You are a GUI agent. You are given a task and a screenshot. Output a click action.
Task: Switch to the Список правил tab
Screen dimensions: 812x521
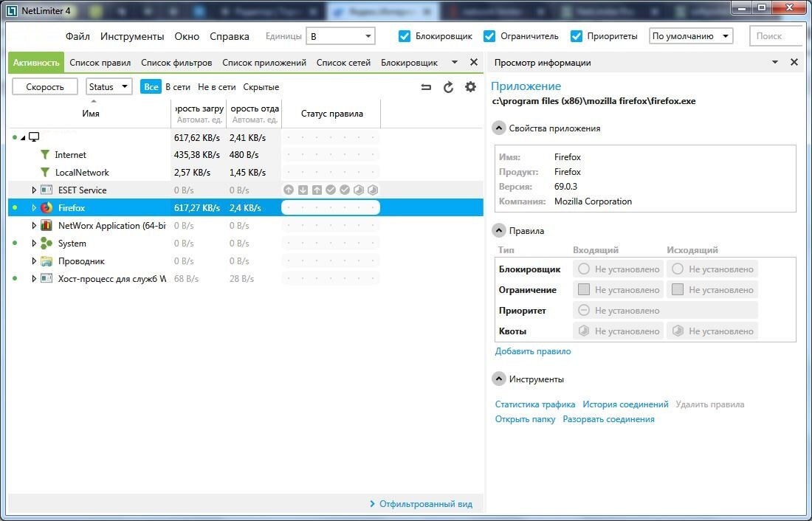[x=100, y=62]
